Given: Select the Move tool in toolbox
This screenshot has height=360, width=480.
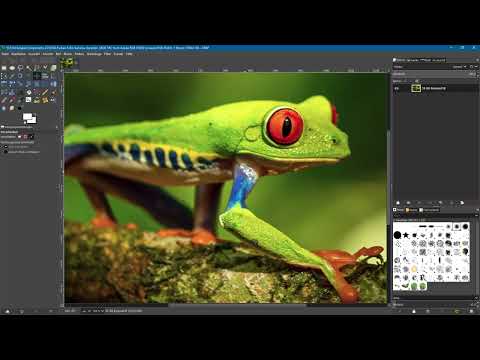Looking at the screenshot, I should click(x=37, y=76).
